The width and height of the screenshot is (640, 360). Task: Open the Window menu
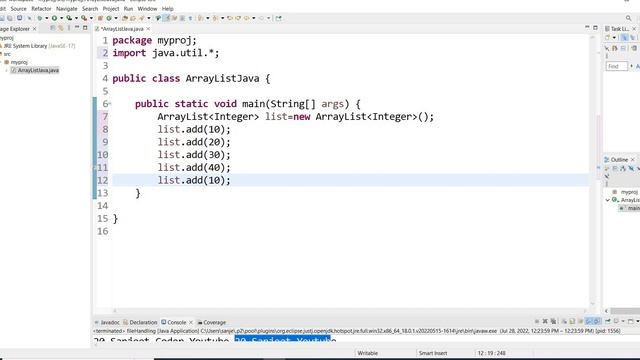147,9
